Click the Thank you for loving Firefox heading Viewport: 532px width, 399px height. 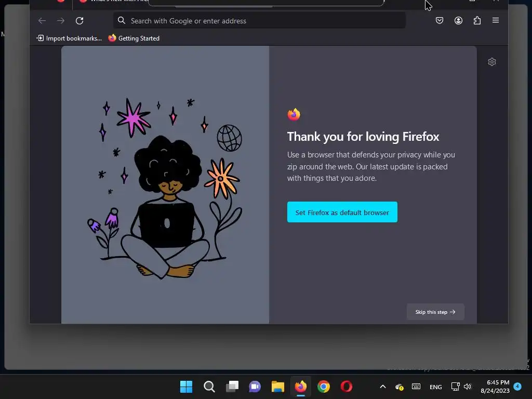[x=363, y=137]
